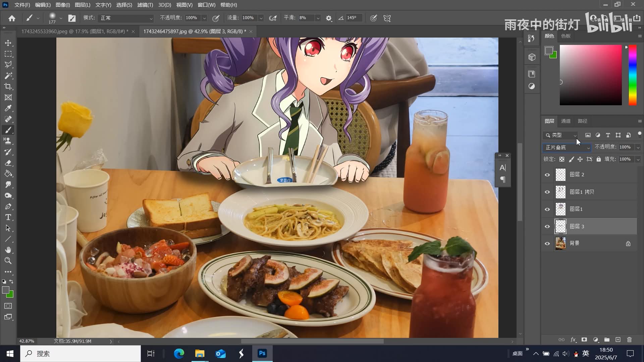644x362 pixels.
Task: Select the Sponge tool
Action: [x=8, y=195]
